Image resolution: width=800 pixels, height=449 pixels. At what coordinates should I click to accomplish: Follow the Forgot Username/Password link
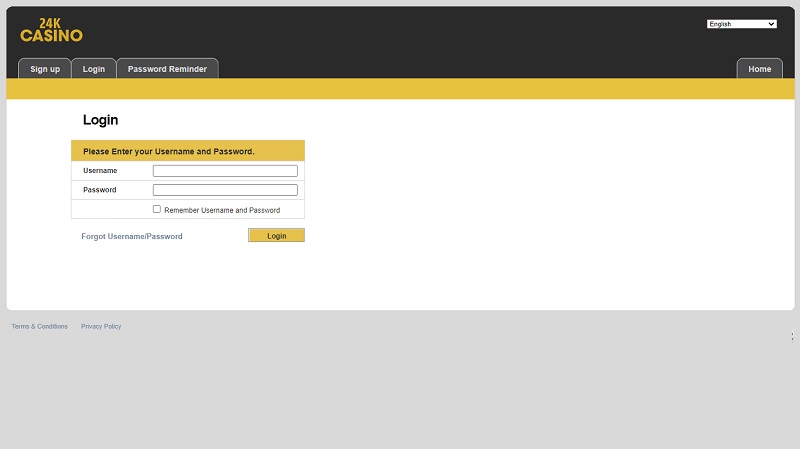click(x=132, y=236)
